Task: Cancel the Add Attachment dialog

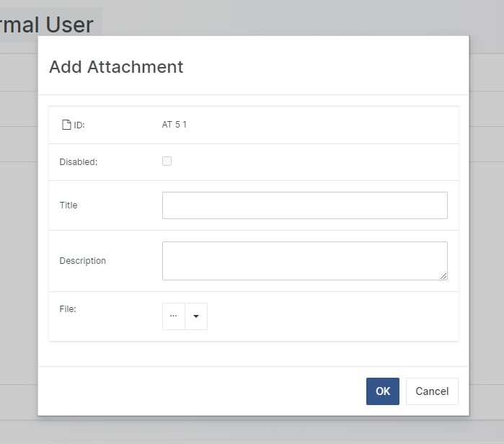Action: pos(432,391)
